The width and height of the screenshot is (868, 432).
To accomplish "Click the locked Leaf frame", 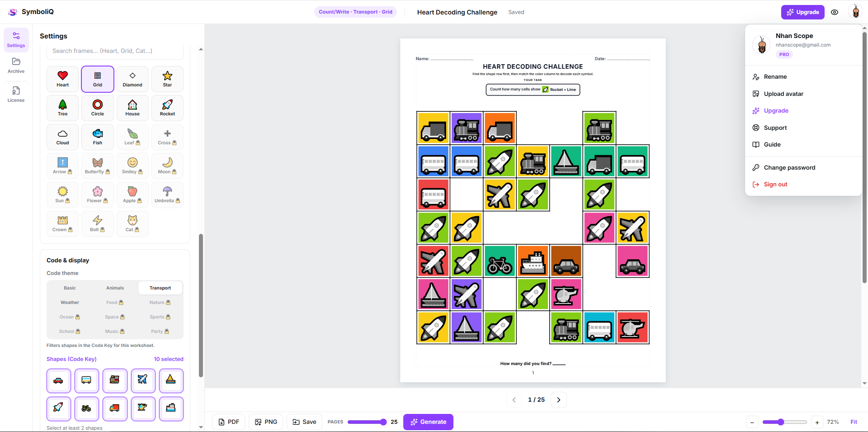I will (x=132, y=137).
